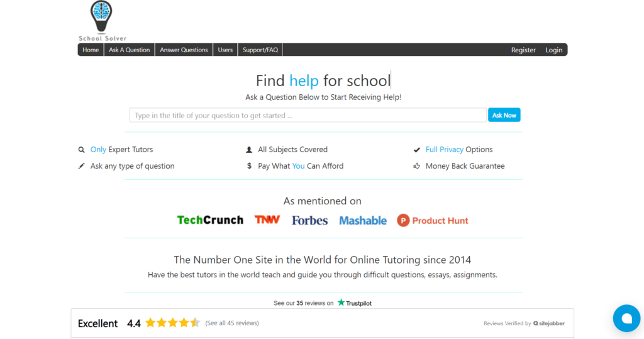The height and width of the screenshot is (339, 644).
Task: Click the Full Privacy Options text
Action: point(458,150)
